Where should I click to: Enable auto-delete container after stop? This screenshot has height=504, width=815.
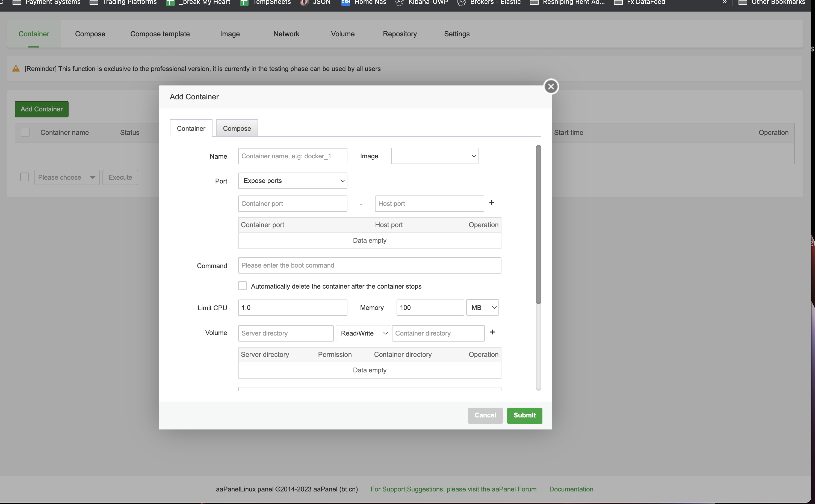pyautogui.click(x=243, y=286)
